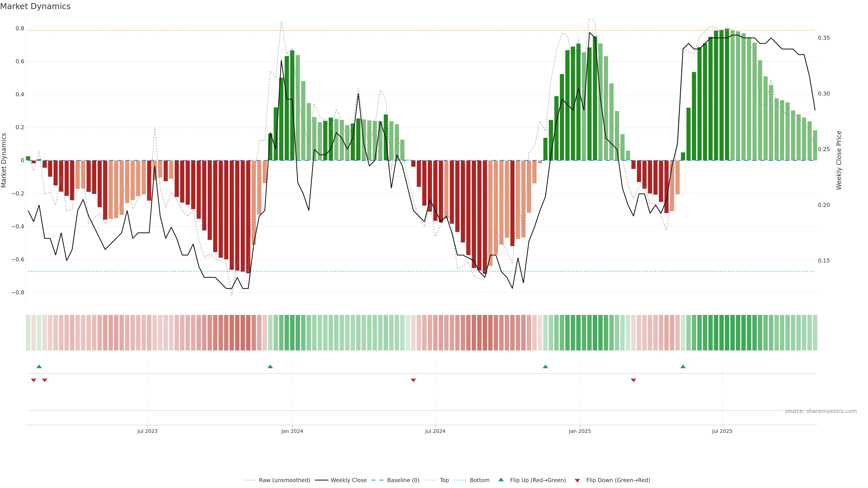Image resolution: width=868 pixels, height=488 pixels.
Task: Click the green Flip Up triangle before Jan 2025
Action: click(x=545, y=366)
